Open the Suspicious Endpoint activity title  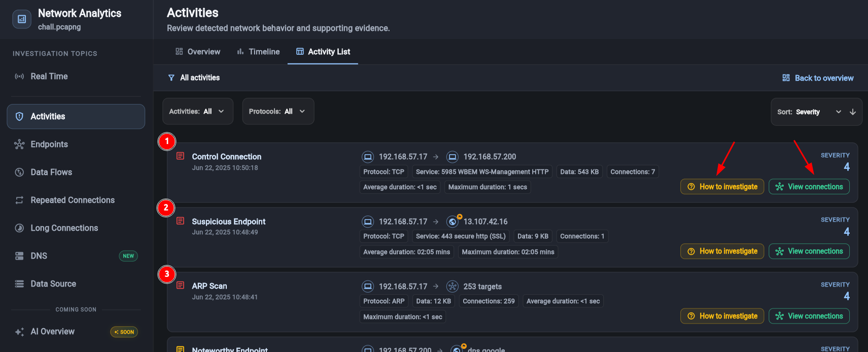[229, 222]
